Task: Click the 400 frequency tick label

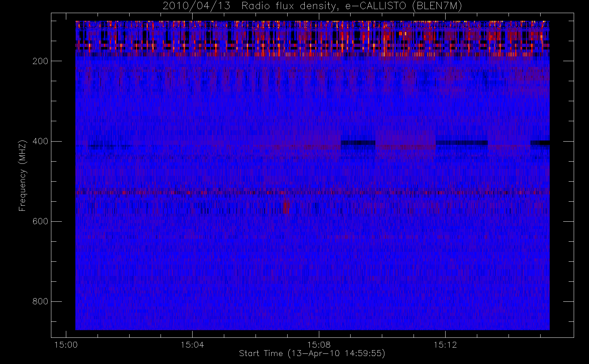Action: [40, 141]
